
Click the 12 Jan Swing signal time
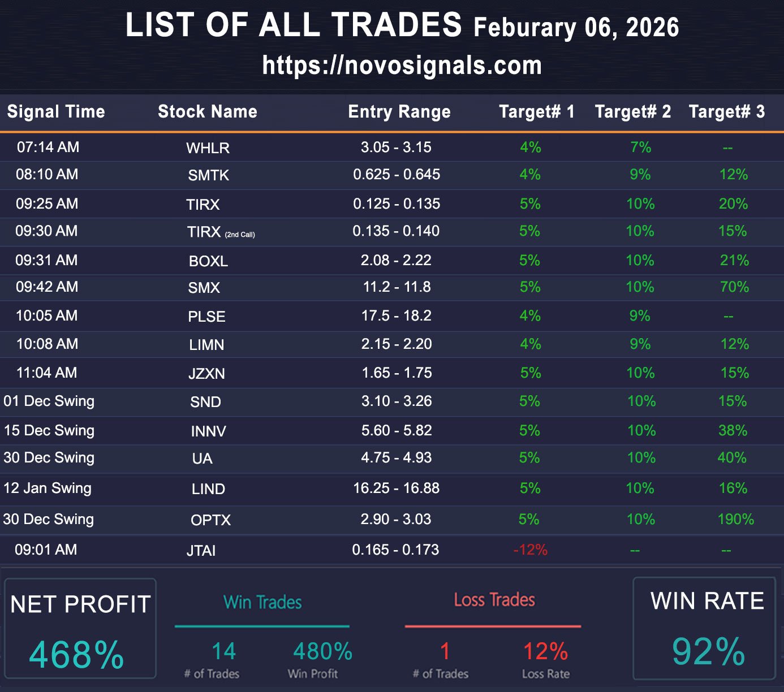48,488
